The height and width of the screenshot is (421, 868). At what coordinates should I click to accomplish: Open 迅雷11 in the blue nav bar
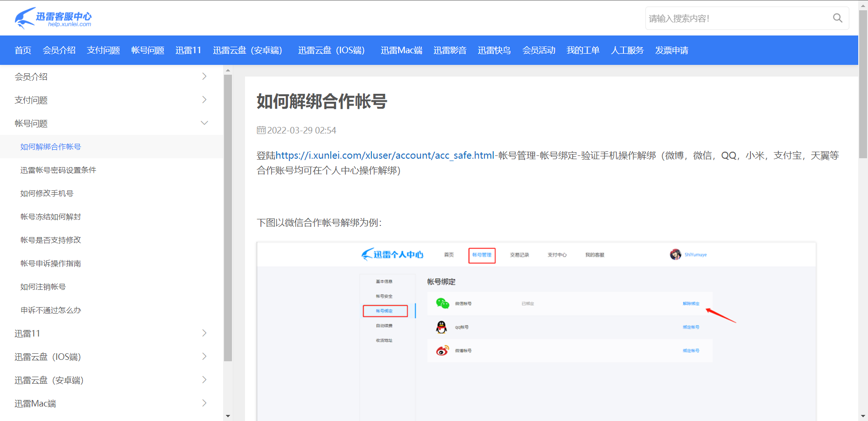tap(188, 50)
